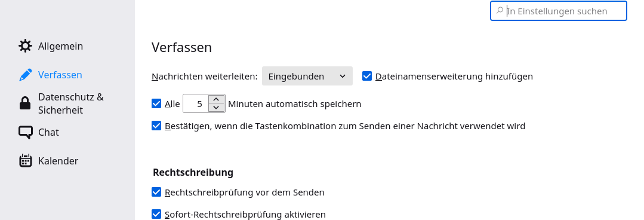Click the magnifier icon in search box
The height and width of the screenshot is (220, 644).
500,11
